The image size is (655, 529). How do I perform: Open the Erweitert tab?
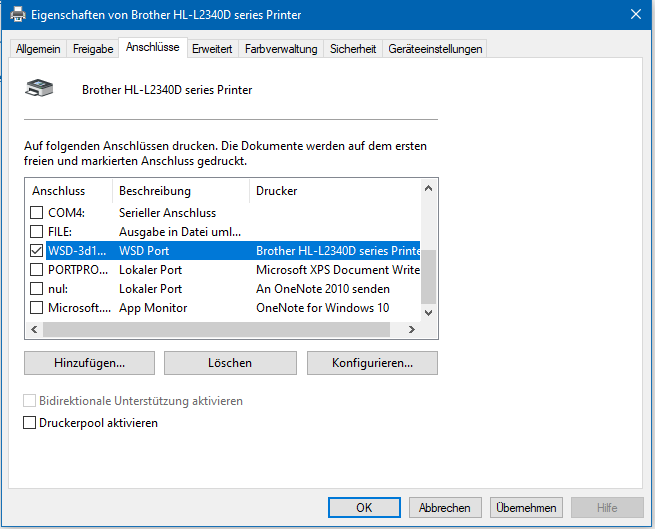pyautogui.click(x=212, y=49)
